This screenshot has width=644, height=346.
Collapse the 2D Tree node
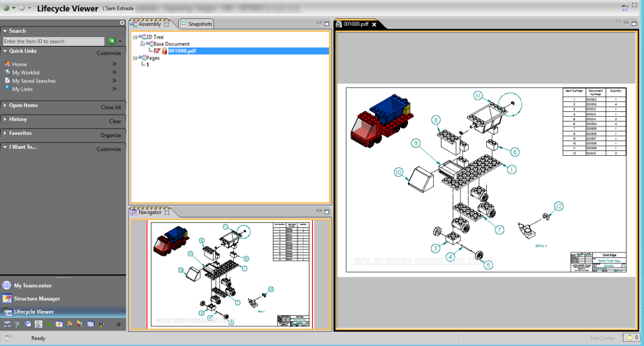pyautogui.click(x=135, y=37)
